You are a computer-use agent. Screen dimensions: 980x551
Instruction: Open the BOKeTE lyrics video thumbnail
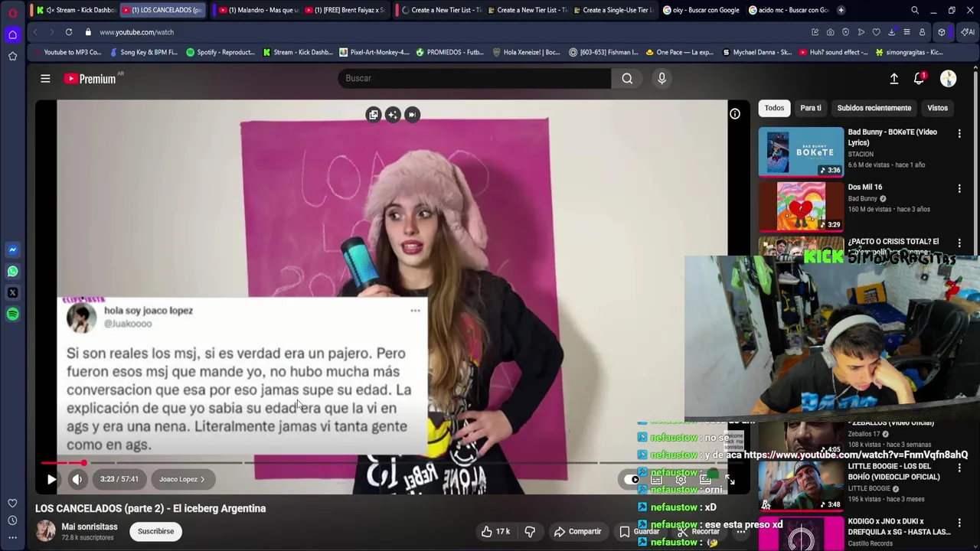pos(801,152)
